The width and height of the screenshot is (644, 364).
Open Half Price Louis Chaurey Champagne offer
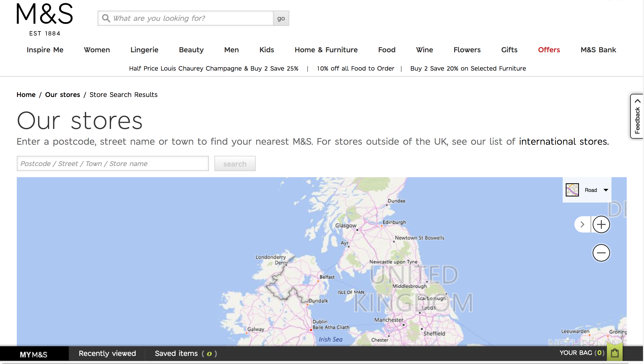coord(213,69)
